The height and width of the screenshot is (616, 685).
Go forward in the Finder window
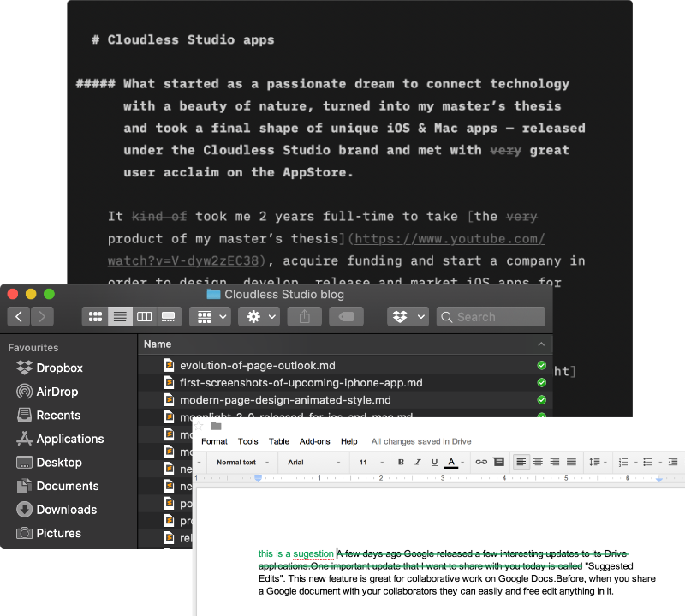tap(42, 316)
